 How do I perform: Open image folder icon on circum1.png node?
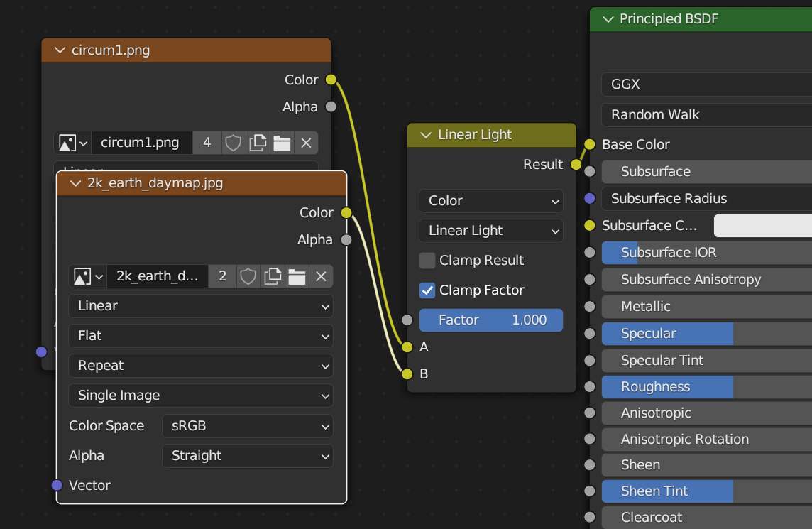282,143
